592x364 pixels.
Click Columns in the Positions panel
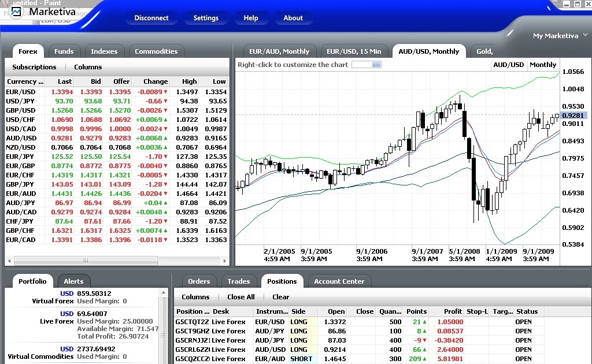point(195,297)
